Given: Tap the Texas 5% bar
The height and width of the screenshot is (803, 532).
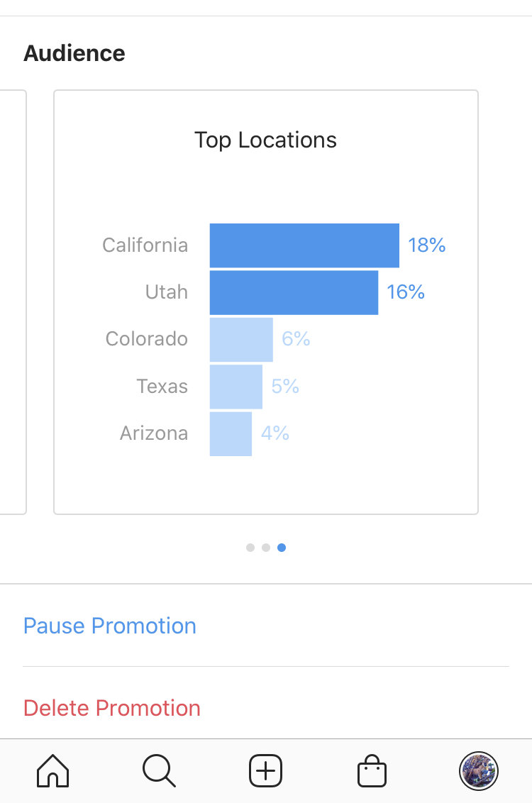Looking at the screenshot, I should 236,387.
